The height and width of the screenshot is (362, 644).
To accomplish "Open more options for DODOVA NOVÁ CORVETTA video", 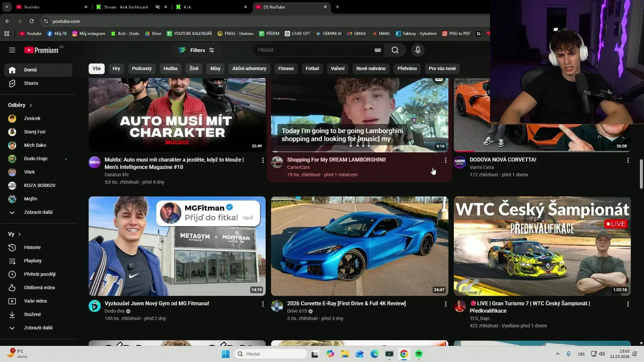I will 628,160.
